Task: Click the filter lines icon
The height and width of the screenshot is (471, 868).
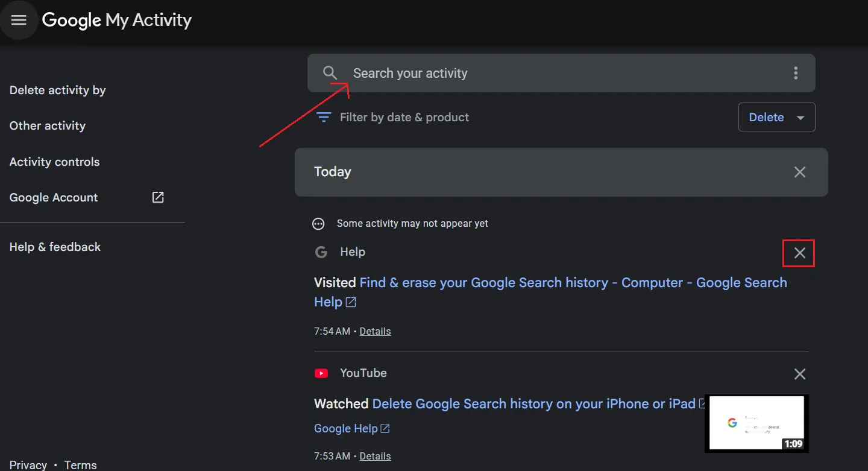Action: [x=324, y=117]
